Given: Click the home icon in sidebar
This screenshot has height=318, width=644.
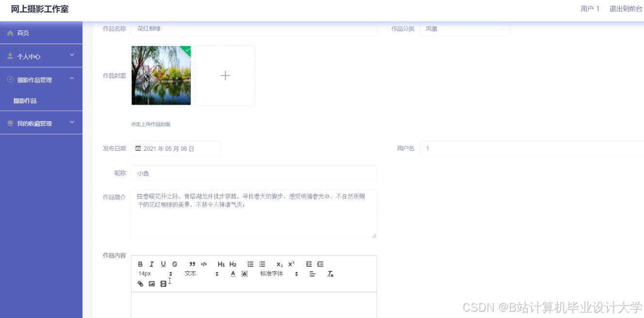Looking at the screenshot, I should 10,33.
